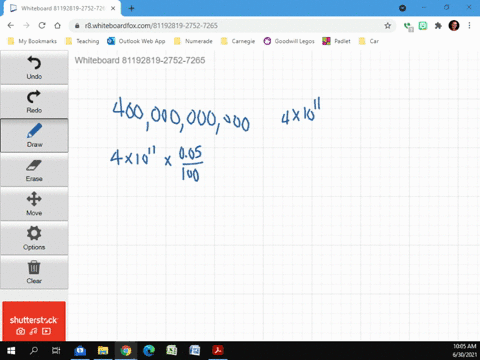Click the phone extension icon

408,26
